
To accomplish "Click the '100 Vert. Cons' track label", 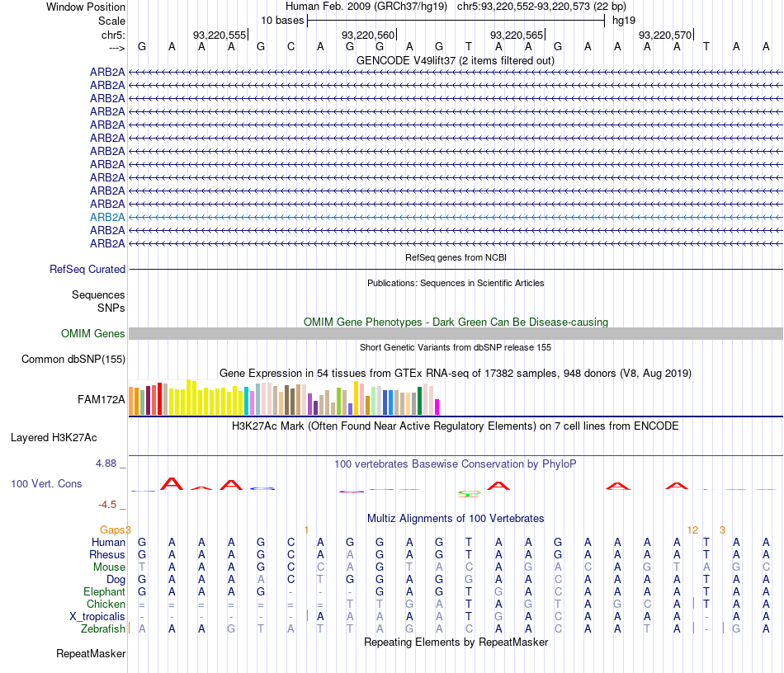I will (46, 483).
